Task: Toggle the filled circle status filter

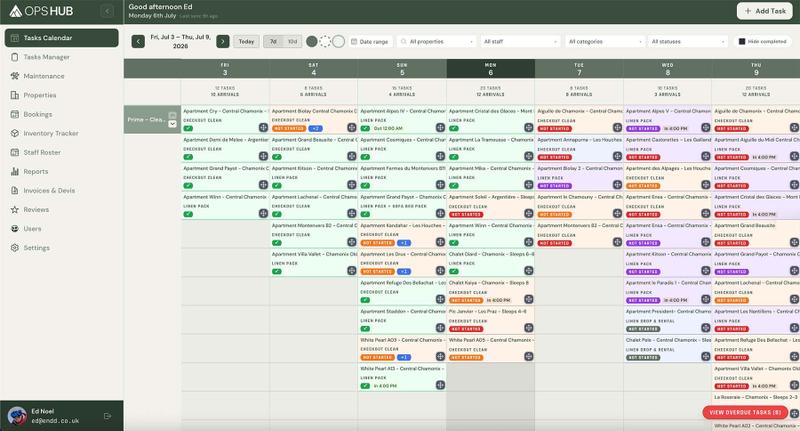Action: tap(312, 41)
